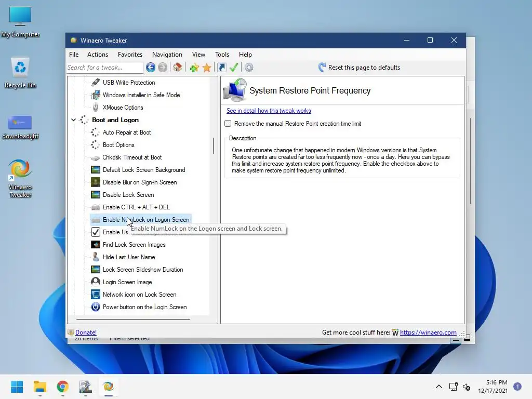The image size is (532, 399).
Task: Click the Network icon on Lock Screen icon
Action: [x=96, y=295]
